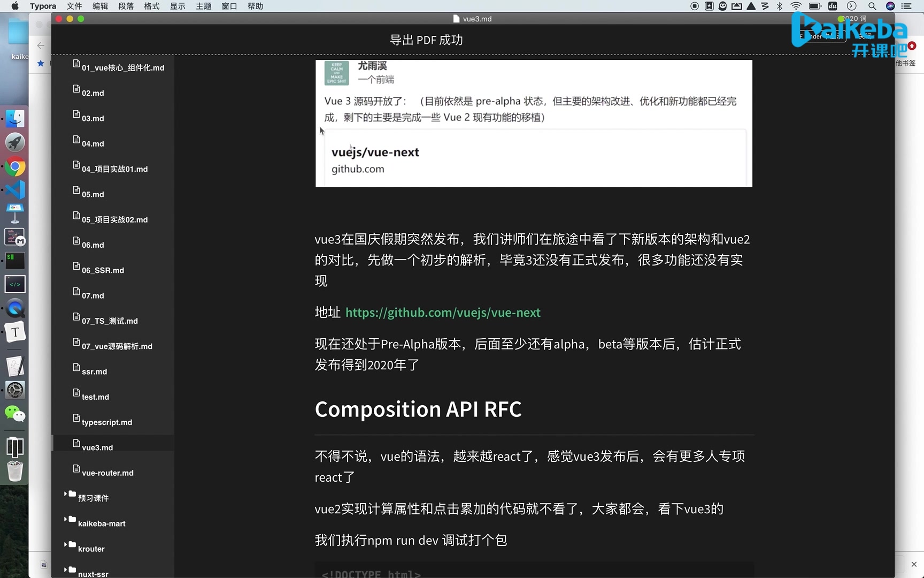Click the owl icon in menu bar
924x578 pixels.
point(722,6)
